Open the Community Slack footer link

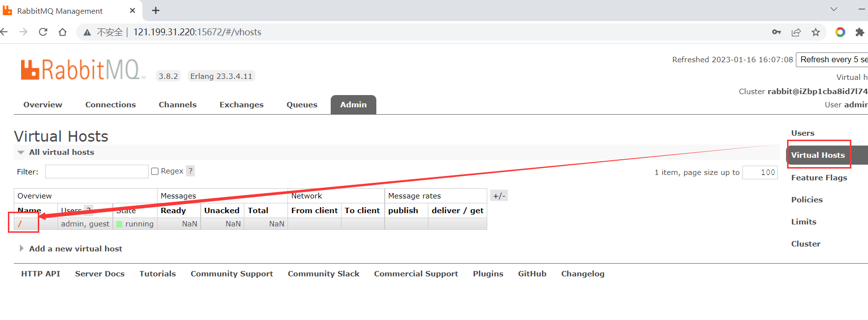tap(323, 273)
